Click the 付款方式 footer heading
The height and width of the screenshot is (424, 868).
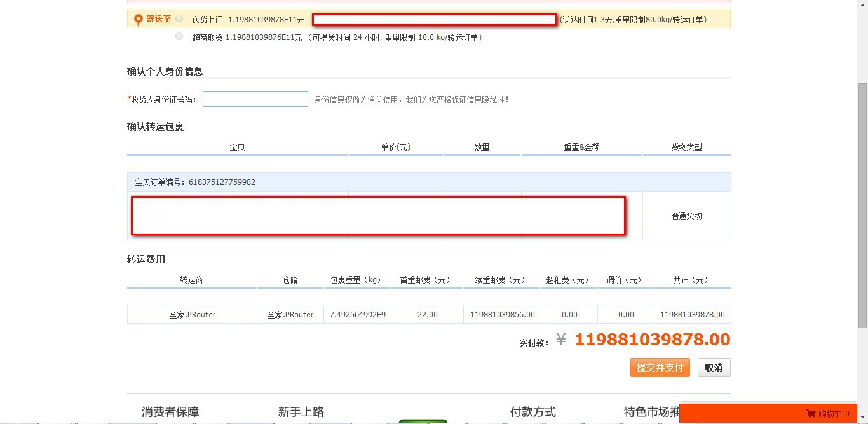coord(533,412)
